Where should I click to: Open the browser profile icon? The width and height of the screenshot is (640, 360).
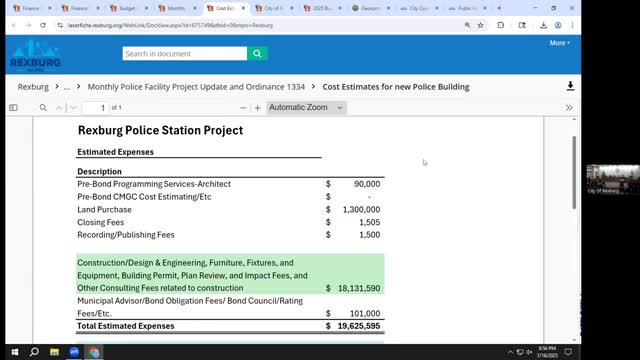[558, 25]
